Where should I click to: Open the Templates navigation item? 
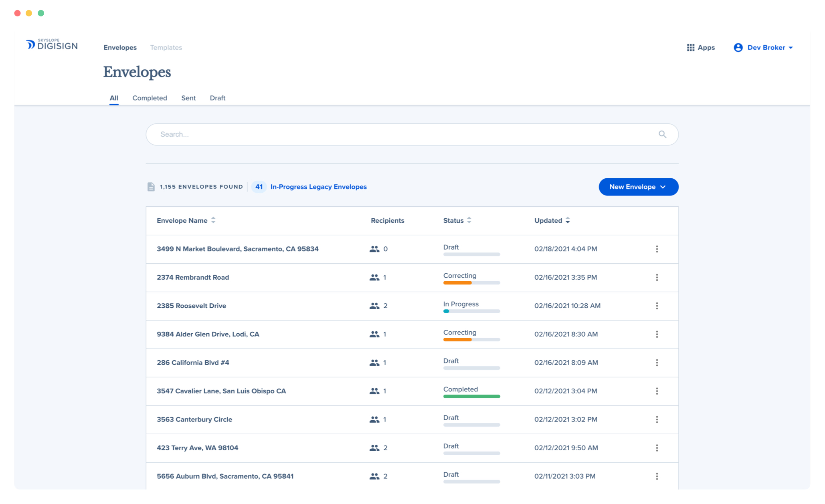(166, 48)
